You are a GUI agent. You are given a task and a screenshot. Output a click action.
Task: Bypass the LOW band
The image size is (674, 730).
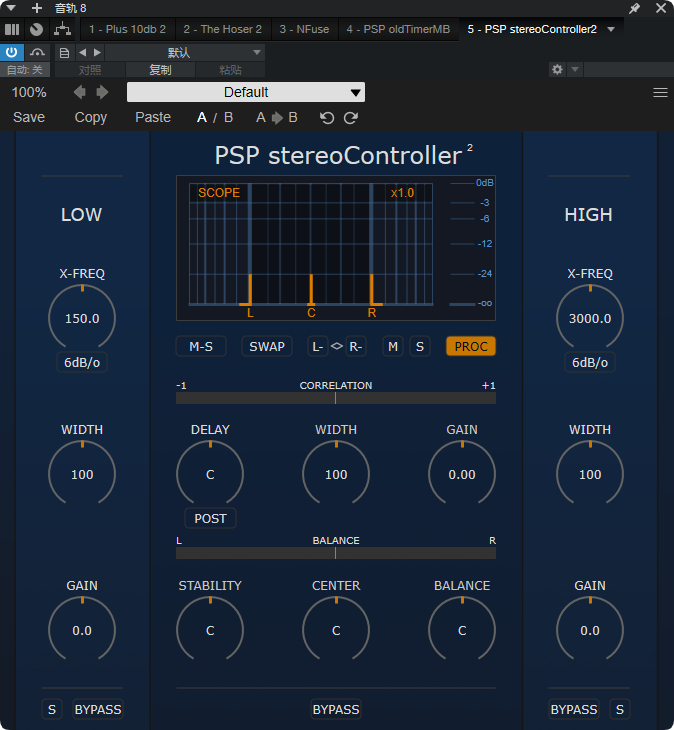click(98, 710)
